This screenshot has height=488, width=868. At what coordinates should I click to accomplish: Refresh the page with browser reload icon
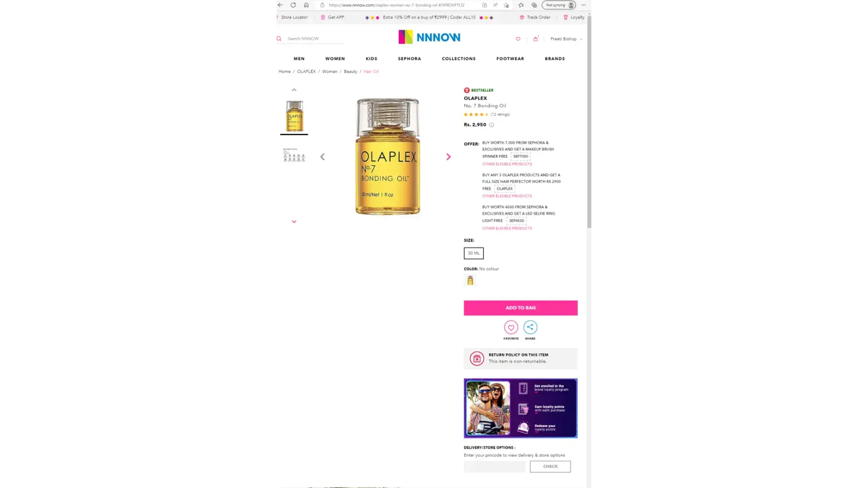coord(293,5)
